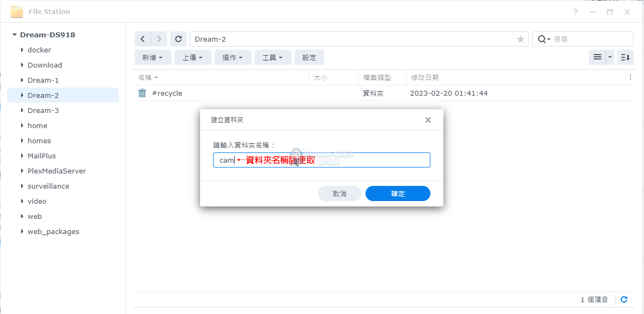Open the 新增 create menu

152,57
